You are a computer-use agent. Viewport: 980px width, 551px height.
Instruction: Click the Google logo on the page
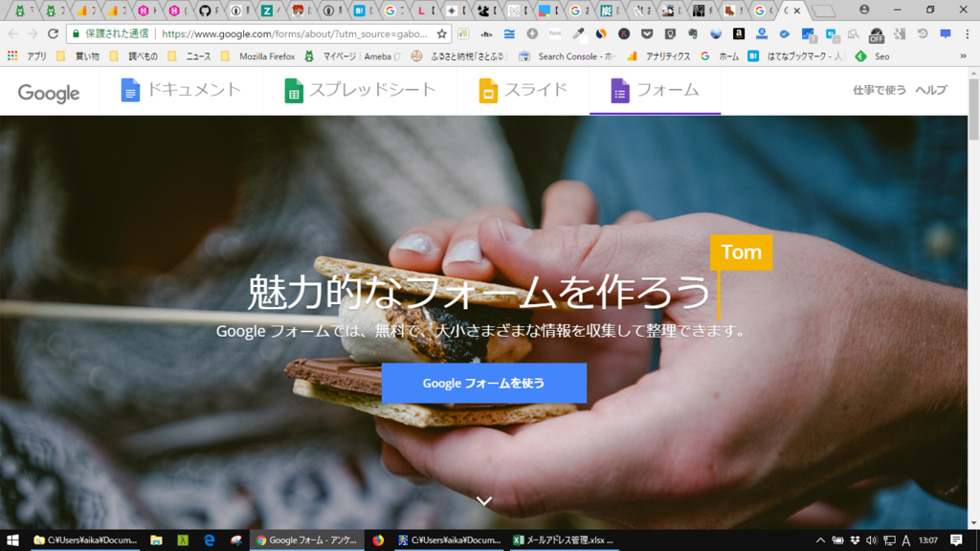pos(49,93)
